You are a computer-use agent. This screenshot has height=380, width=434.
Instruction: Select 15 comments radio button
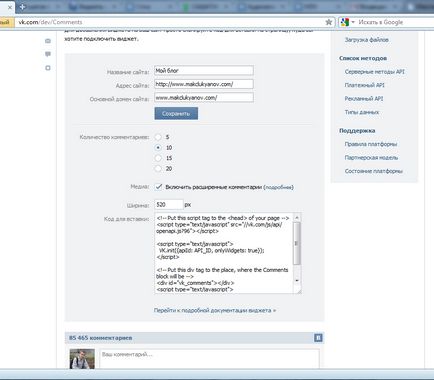158,158
